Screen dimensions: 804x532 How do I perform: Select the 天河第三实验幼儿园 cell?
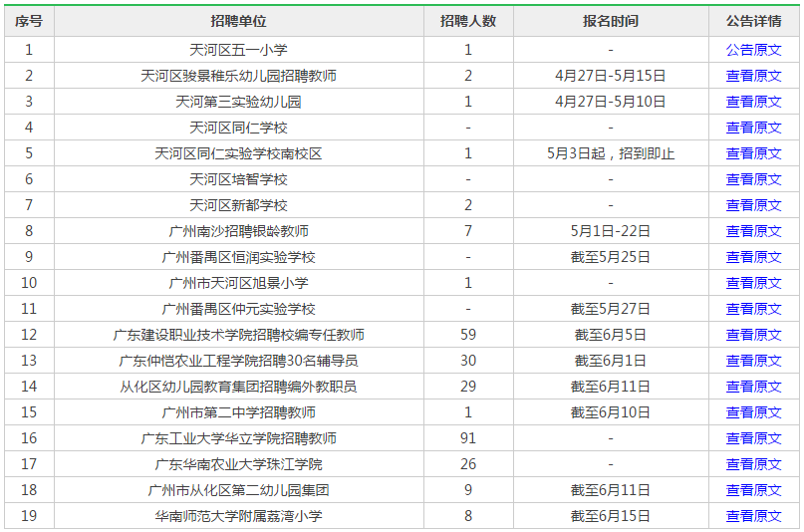239,102
